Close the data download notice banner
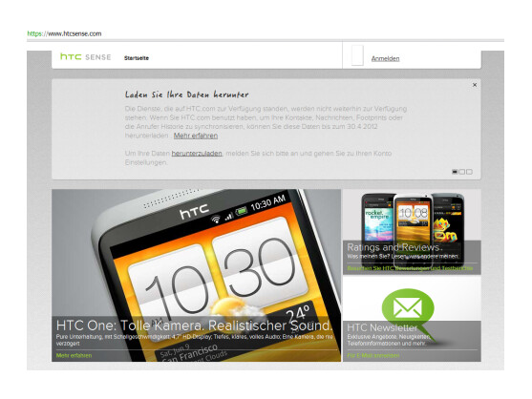This screenshot has height=399, width=532. coord(475,85)
